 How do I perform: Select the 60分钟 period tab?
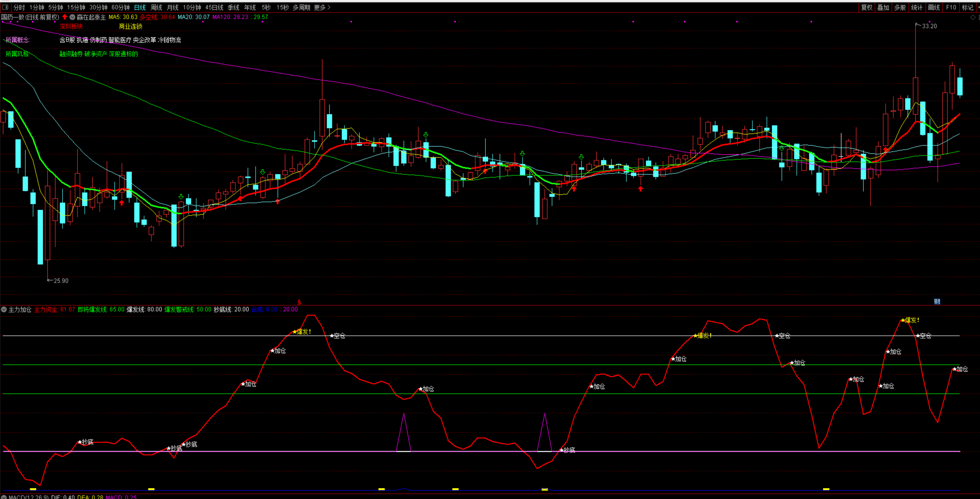(x=120, y=7)
